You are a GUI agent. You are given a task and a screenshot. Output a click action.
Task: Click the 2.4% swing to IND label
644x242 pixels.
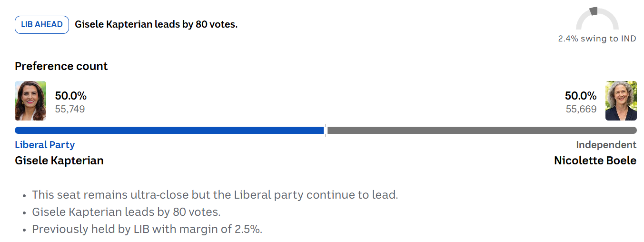pyautogui.click(x=597, y=39)
